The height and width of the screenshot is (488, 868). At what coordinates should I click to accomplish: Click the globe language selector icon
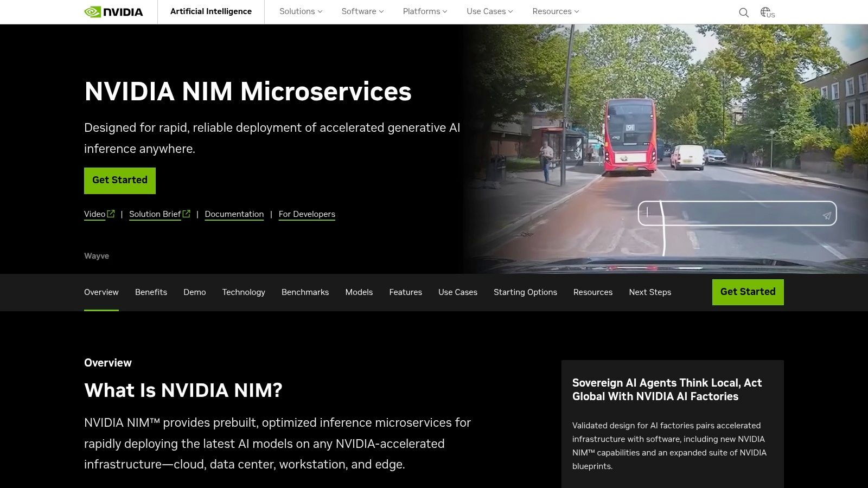tap(766, 12)
